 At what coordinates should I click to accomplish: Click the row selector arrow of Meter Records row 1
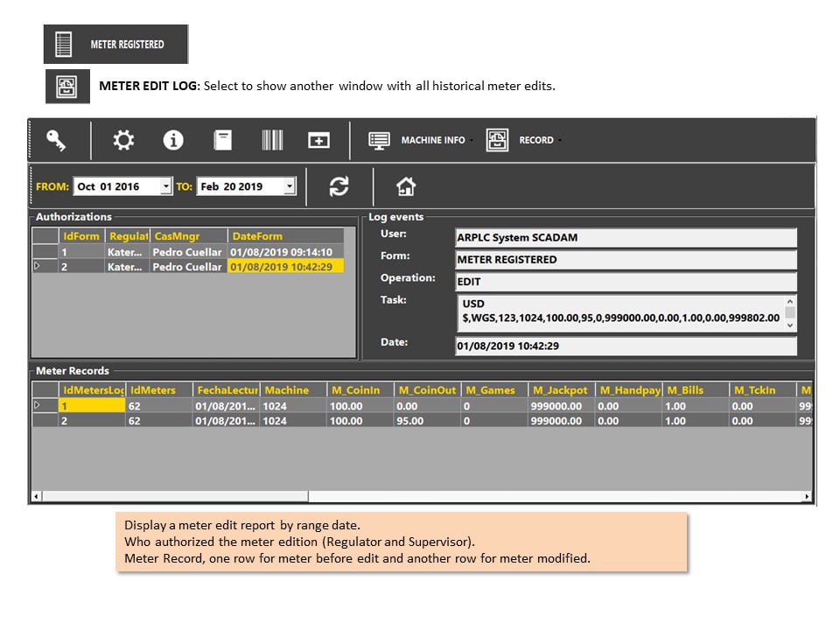(x=37, y=405)
